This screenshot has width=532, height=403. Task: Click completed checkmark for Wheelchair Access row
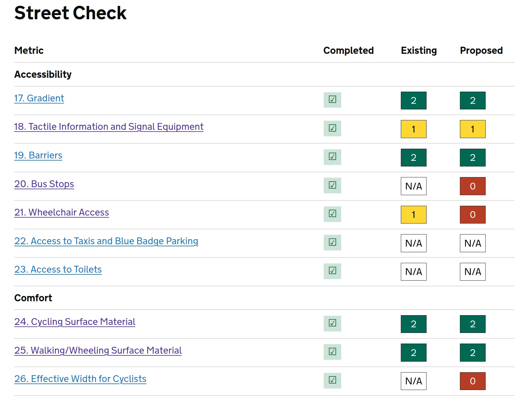point(332,214)
